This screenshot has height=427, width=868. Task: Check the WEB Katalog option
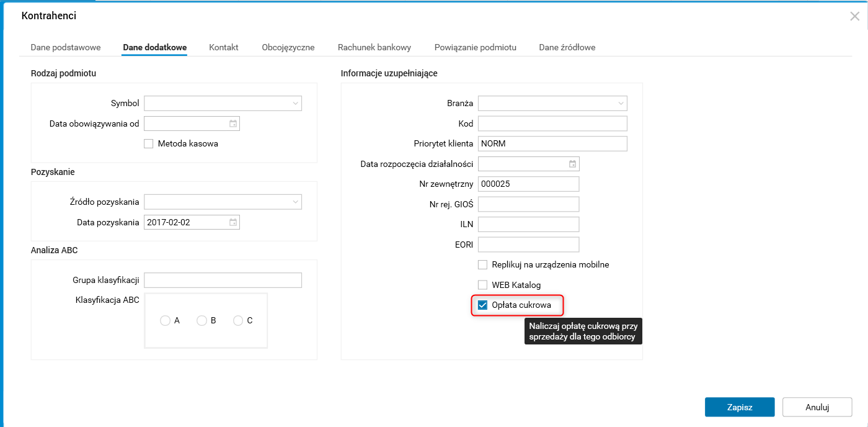pyautogui.click(x=483, y=285)
